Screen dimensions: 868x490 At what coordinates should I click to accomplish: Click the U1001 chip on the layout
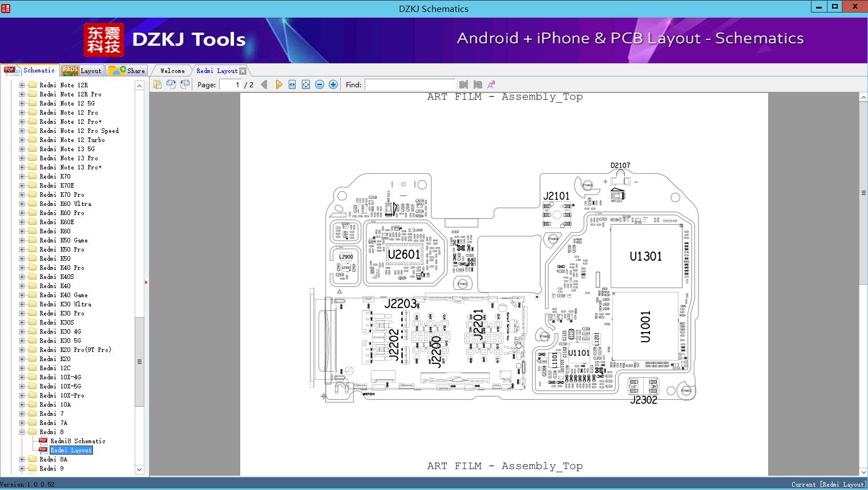(645, 327)
